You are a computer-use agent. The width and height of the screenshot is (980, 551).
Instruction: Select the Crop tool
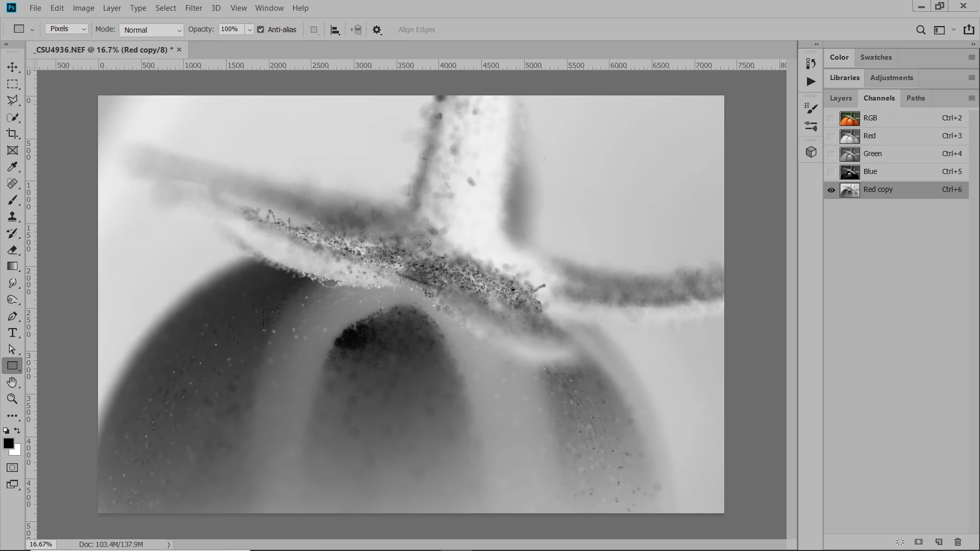click(x=12, y=134)
